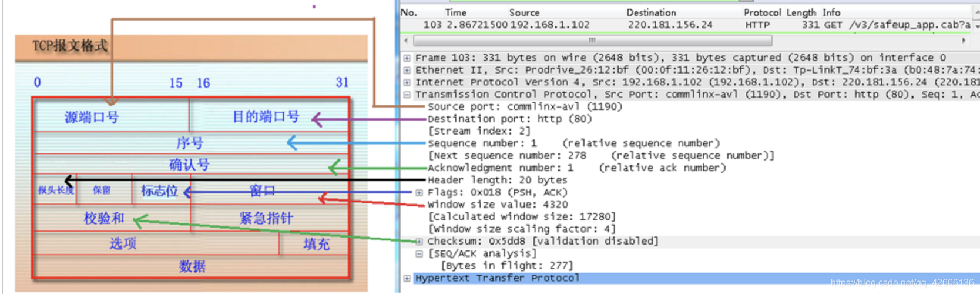Select the Header length: 20 bytes line
The image size is (980, 294).
(x=497, y=180)
